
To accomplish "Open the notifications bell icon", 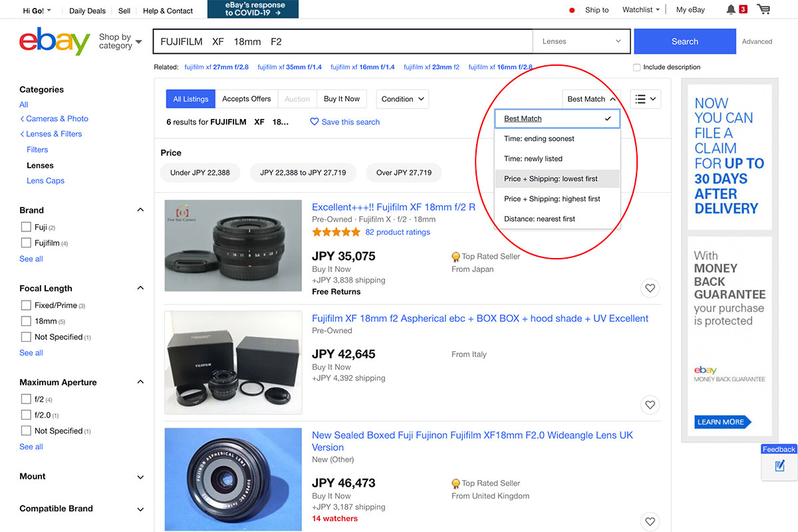I will (x=731, y=9).
